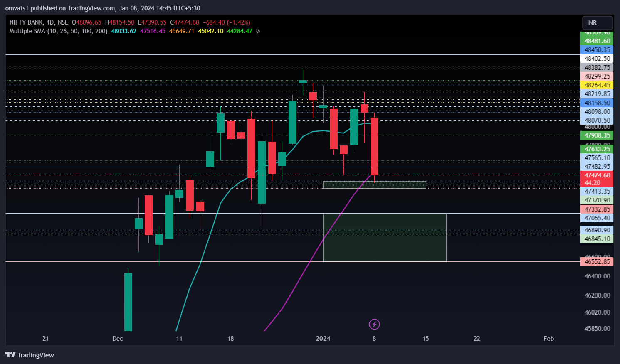Click the NSE exchange label
This screenshot has width=620, height=364.
[63, 22]
